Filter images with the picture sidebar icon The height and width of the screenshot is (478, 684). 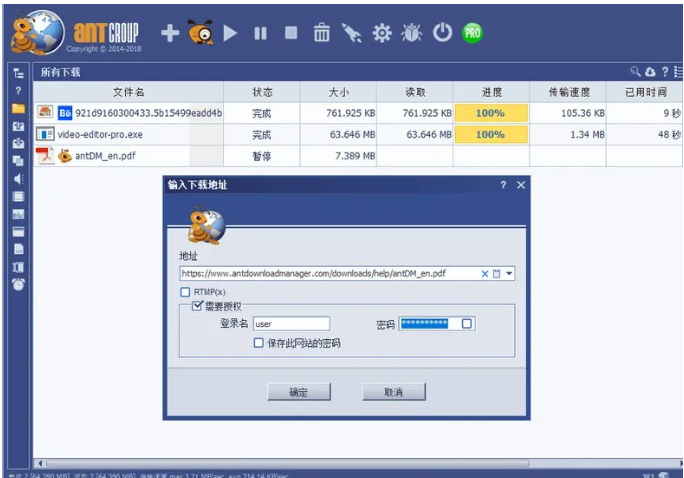pos(18,214)
